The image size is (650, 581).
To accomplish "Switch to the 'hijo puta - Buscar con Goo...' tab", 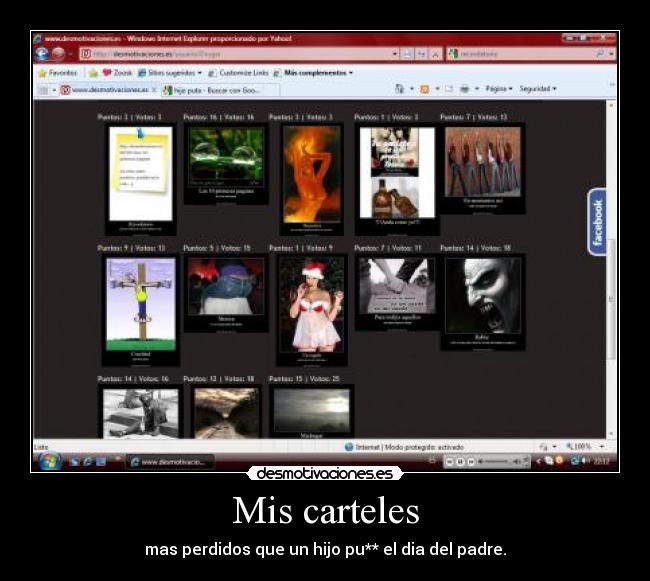I will [219, 90].
